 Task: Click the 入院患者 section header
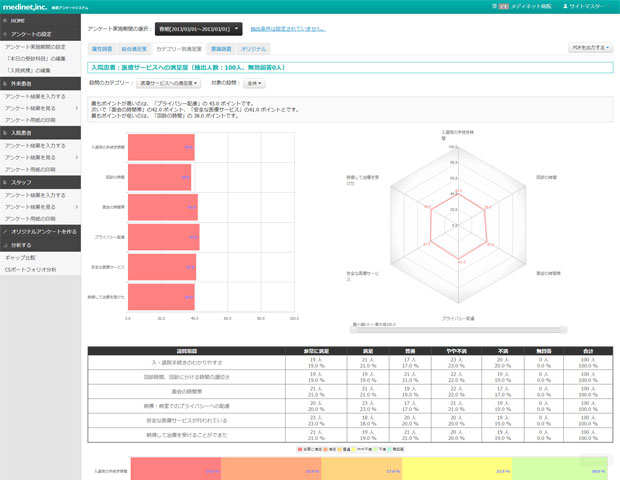22,133
